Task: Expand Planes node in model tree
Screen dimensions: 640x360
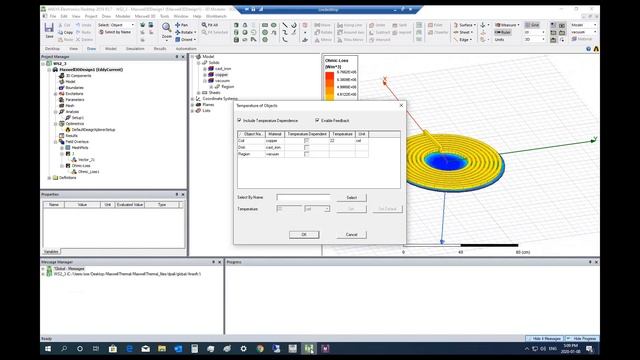Action: point(193,105)
